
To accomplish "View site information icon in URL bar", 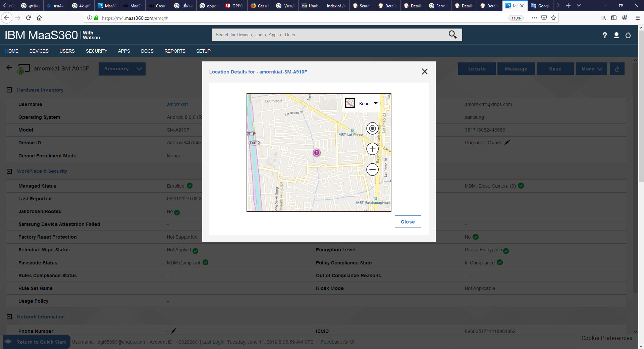I will (x=90, y=18).
